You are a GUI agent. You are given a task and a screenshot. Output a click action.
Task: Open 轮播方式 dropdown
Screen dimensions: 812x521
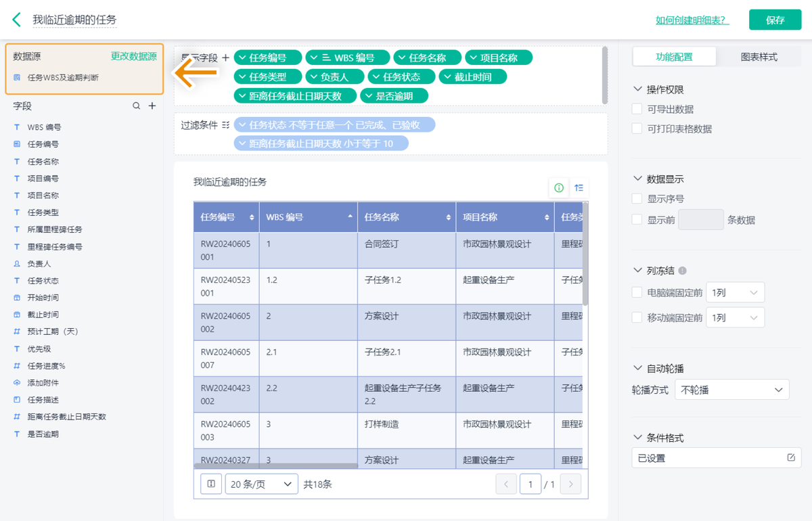(x=732, y=390)
